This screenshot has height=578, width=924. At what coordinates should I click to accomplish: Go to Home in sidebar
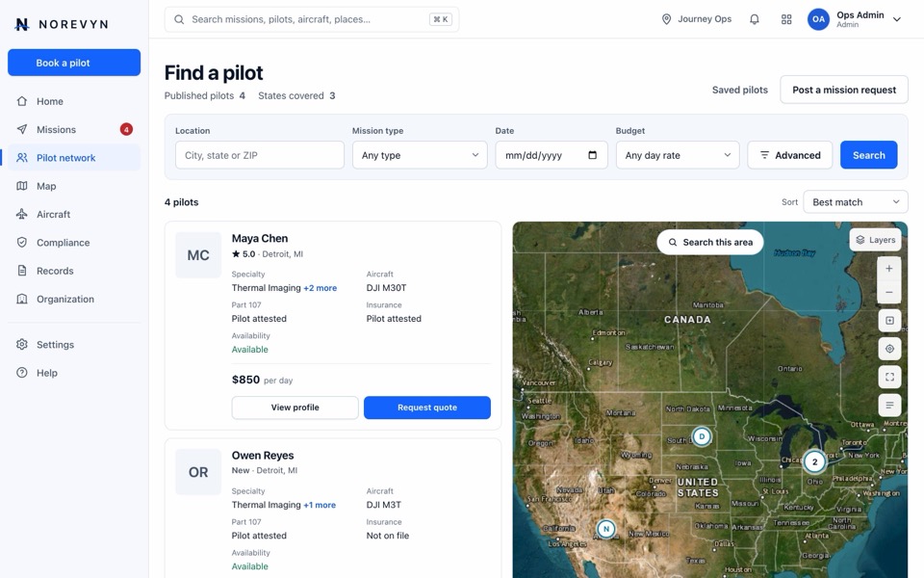coord(74,101)
